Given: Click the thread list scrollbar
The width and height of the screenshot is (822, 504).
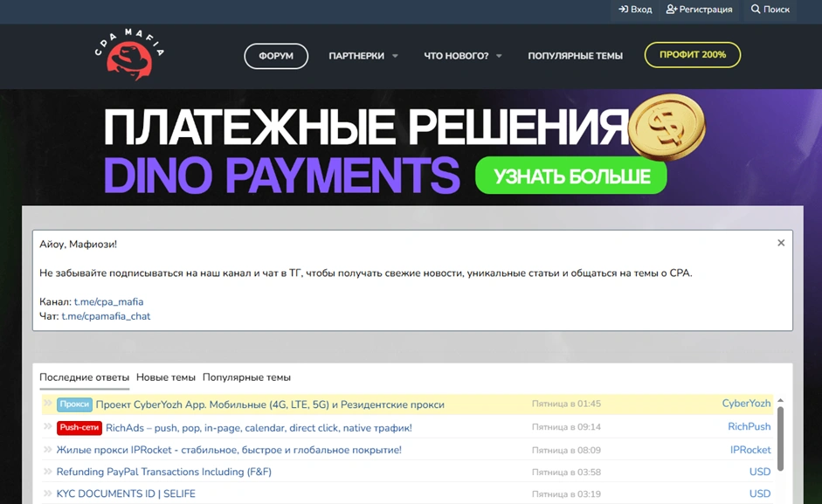Looking at the screenshot, I should pos(780,437).
